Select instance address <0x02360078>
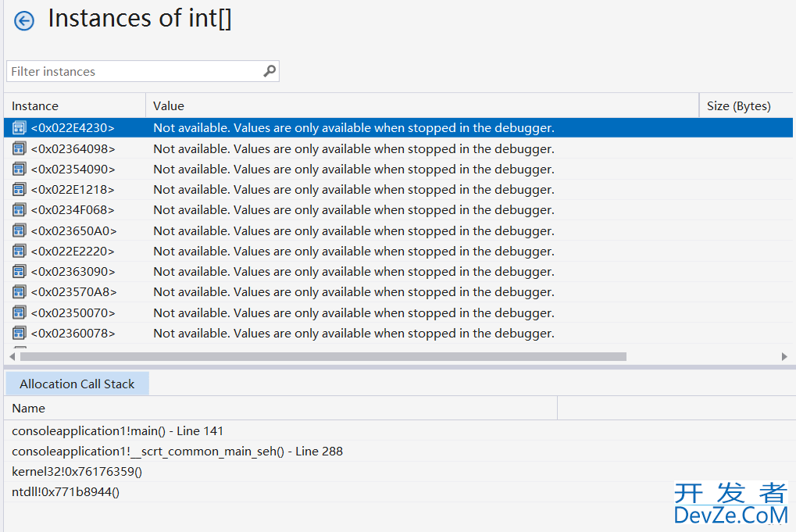796x532 pixels. pyautogui.click(x=73, y=334)
